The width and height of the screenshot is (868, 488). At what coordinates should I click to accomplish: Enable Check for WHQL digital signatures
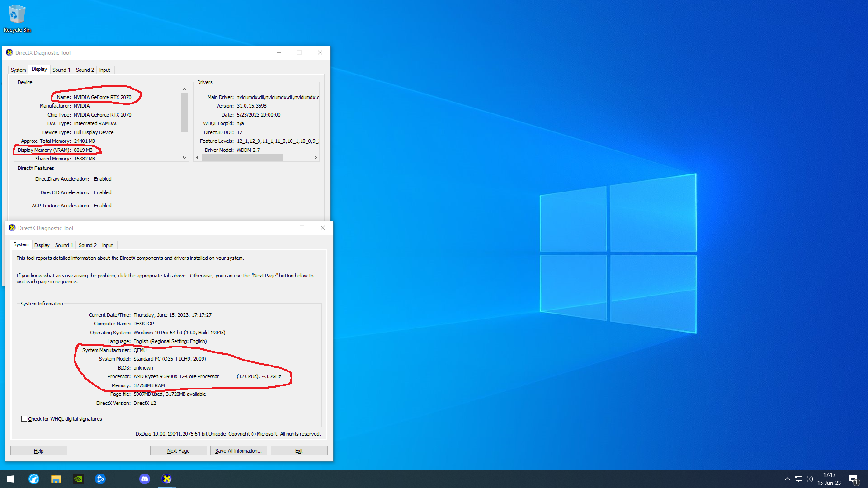point(24,418)
